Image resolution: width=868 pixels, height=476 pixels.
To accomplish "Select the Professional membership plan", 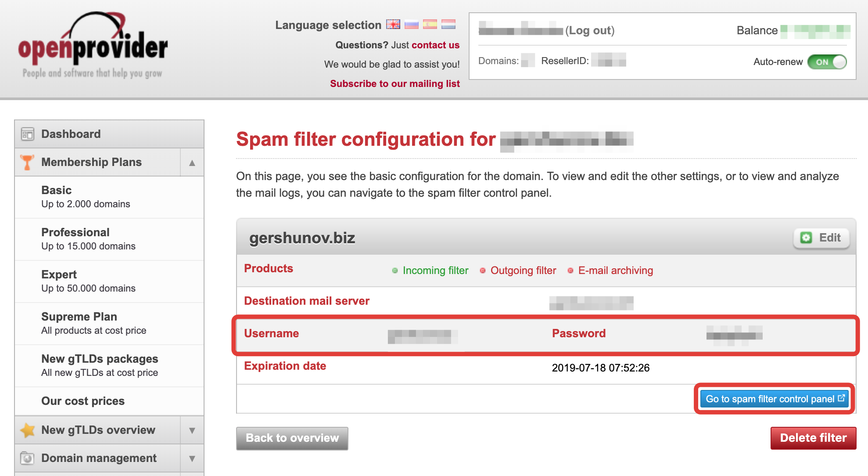I will click(x=109, y=239).
